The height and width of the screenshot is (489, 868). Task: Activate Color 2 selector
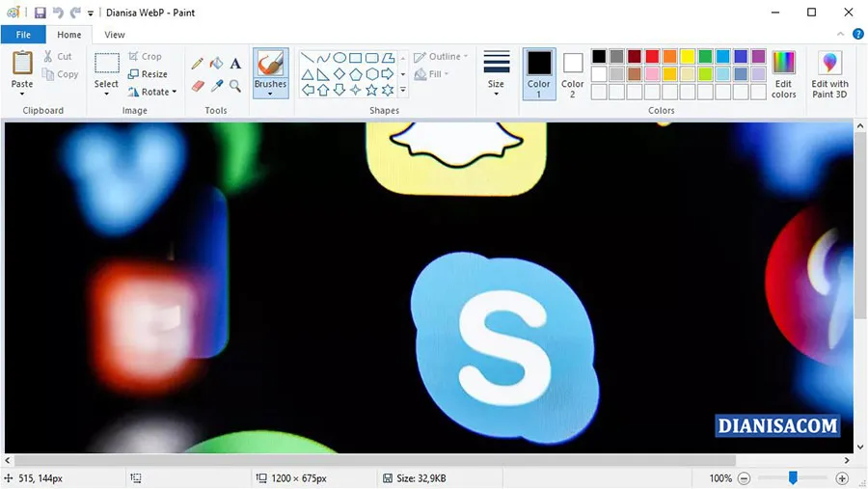[572, 74]
